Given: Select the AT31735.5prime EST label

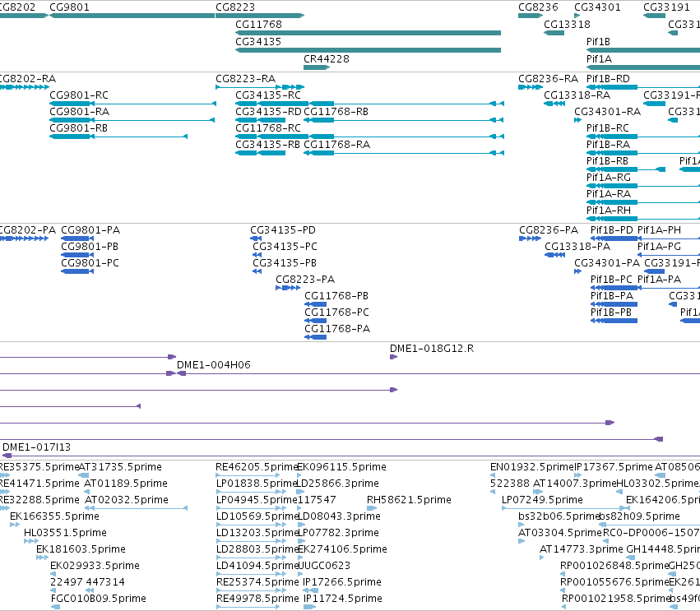Looking at the screenshot, I should 120,467.
